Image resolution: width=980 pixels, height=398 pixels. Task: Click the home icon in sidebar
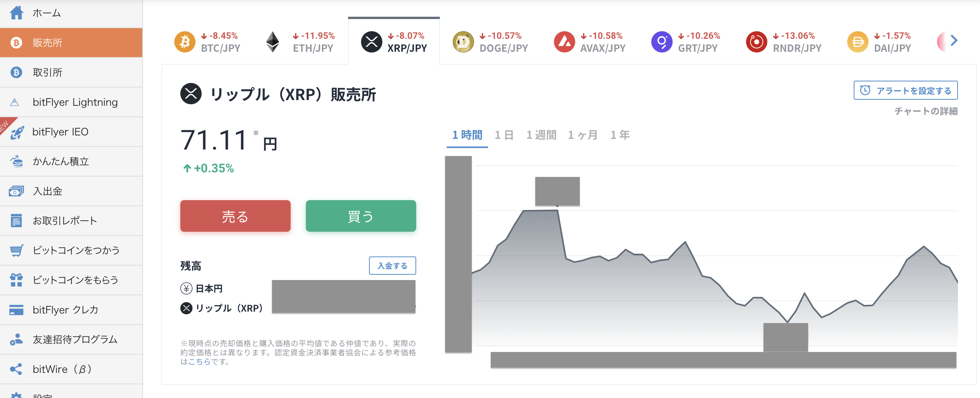point(16,13)
